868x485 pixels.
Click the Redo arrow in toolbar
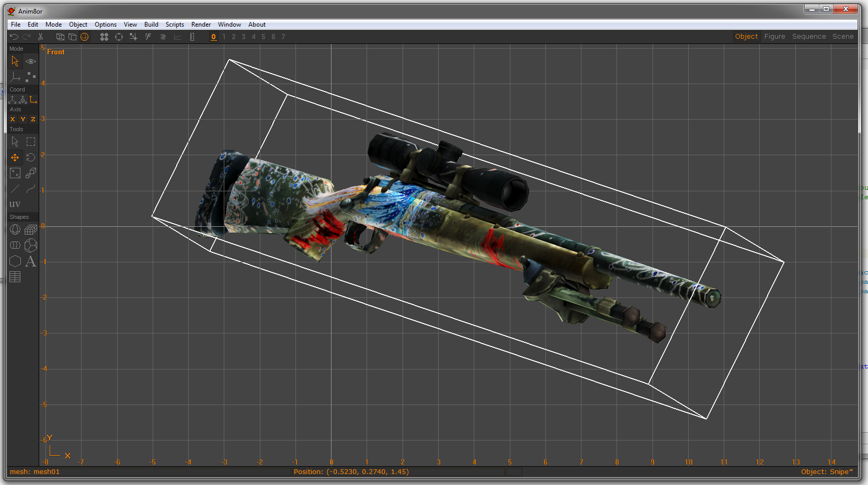click(x=26, y=37)
